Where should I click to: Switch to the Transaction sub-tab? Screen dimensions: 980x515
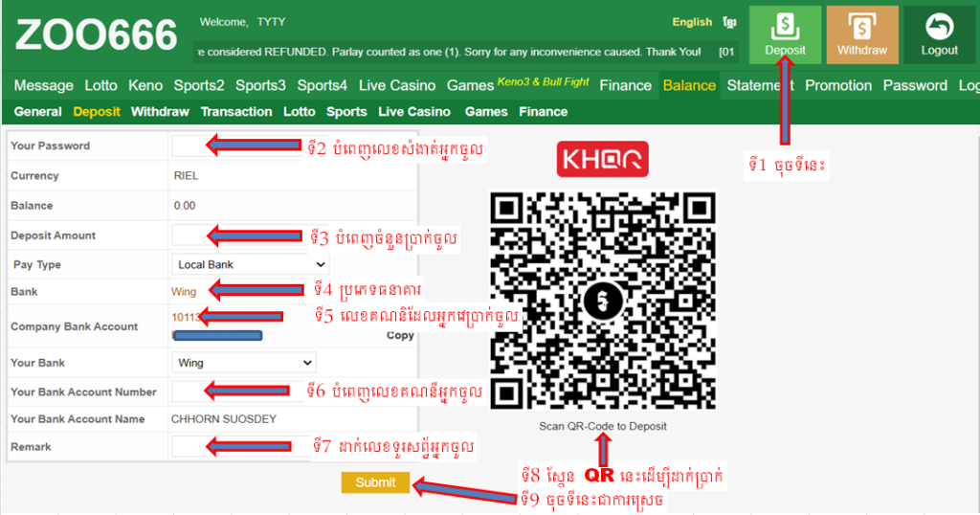click(236, 112)
